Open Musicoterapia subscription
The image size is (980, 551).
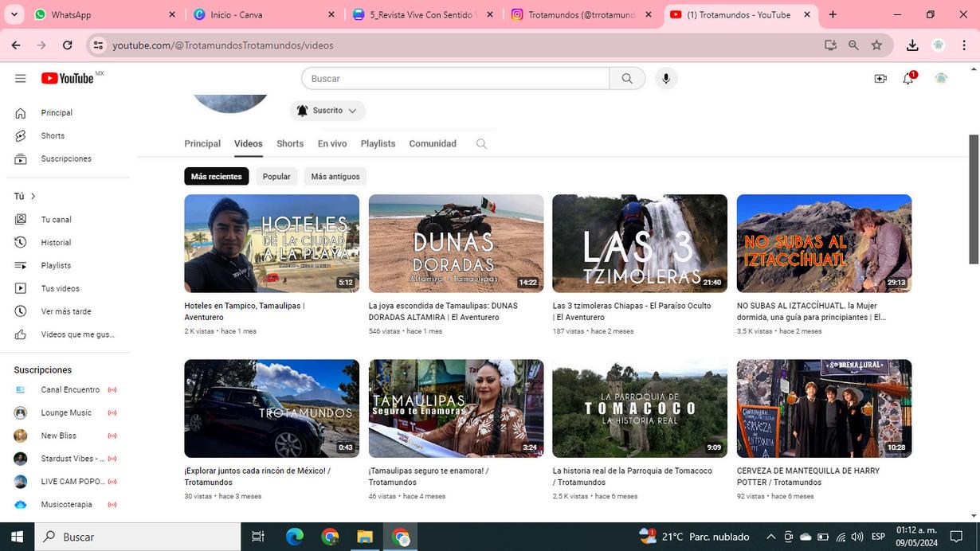(x=67, y=505)
